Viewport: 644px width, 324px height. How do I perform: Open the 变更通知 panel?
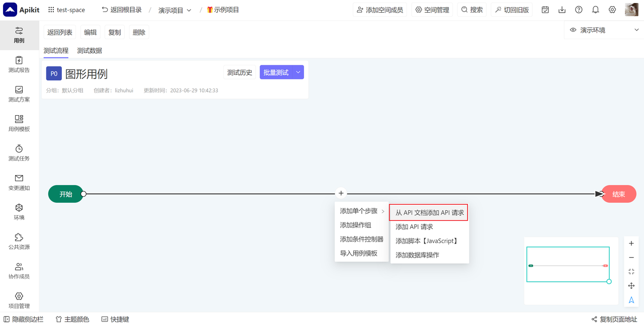[19, 182]
